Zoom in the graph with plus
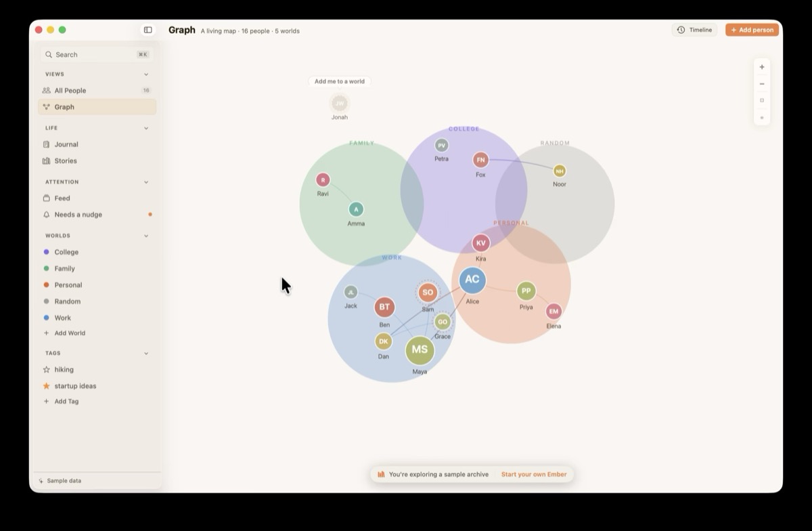The image size is (812, 531). click(762, 67)
